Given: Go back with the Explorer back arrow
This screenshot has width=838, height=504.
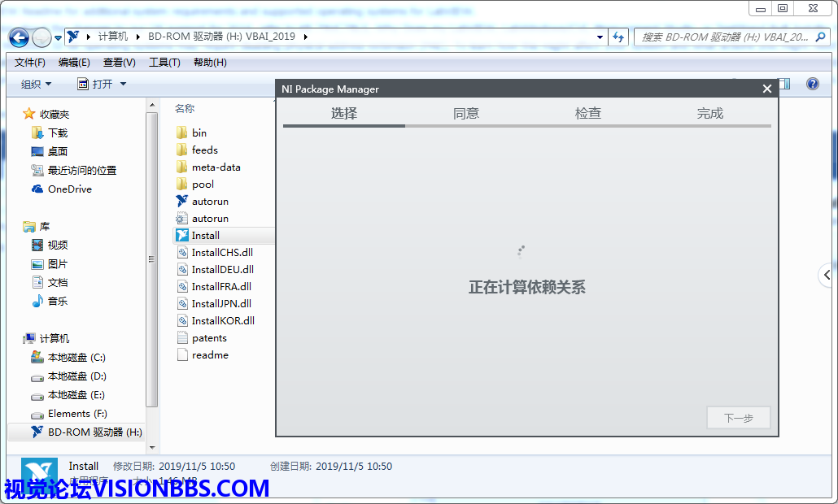Looking at the screenshot, I should pyautogui.click(x=19, y=37).
